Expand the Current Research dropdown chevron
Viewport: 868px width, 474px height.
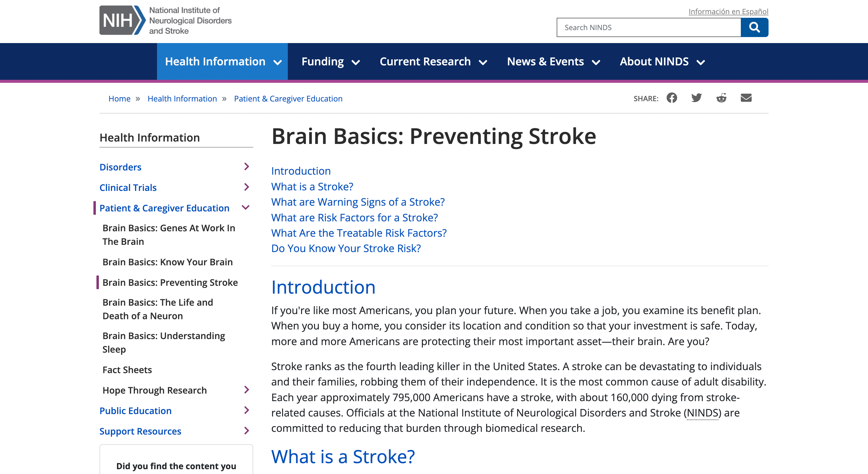pyautogui.click(x=483, y=62)
